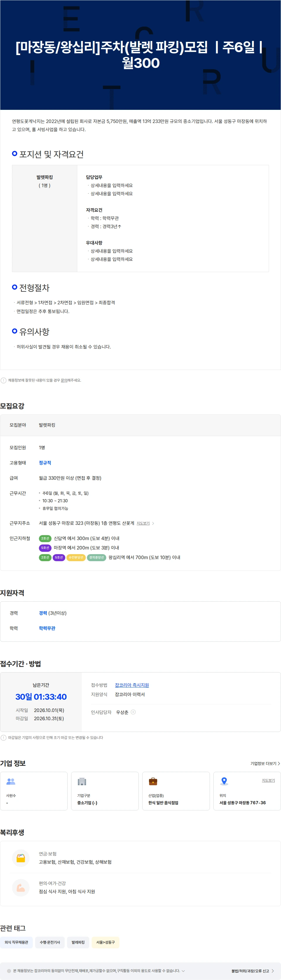The height and width of the screenshot is (980, 281).
Task: Click the grey circle icon in footer notice
Action: pyautogui.click(x=9, y=971)
